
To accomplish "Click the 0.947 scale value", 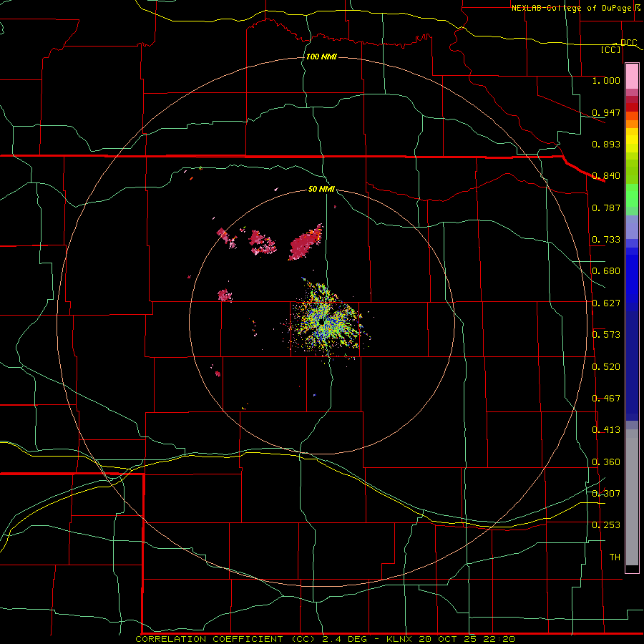I will pyautogui.click(x=606, y=112).
